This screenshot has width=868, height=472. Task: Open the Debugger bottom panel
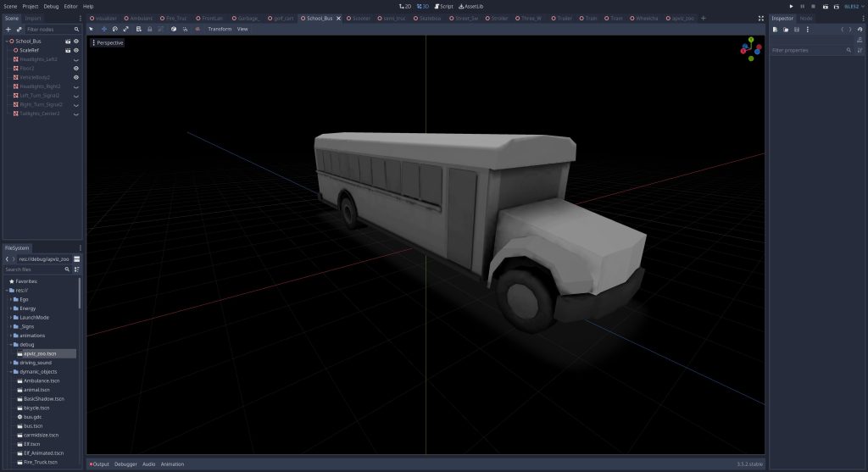pos(125,464)
